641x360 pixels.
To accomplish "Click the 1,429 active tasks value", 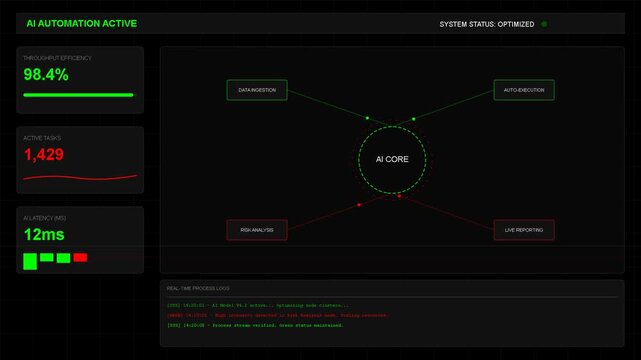I will pyautogui.click(x=44, y=154).
